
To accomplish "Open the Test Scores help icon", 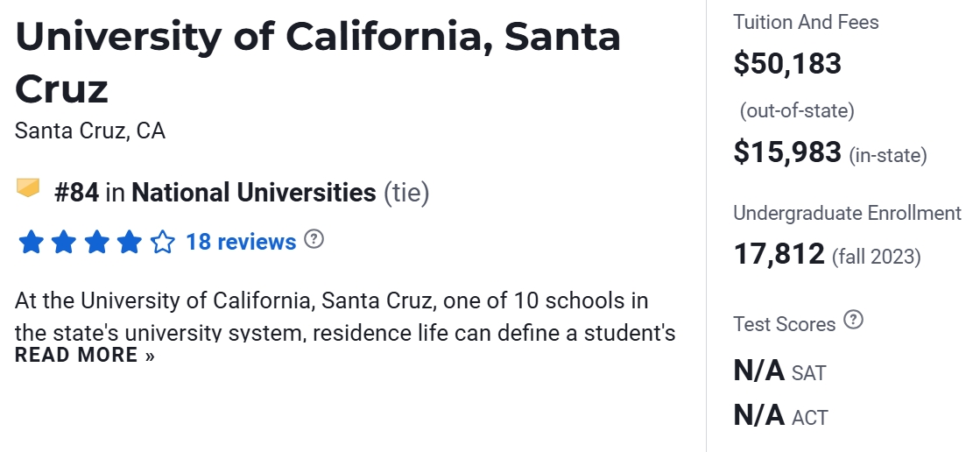I will [x=853, y=321].
